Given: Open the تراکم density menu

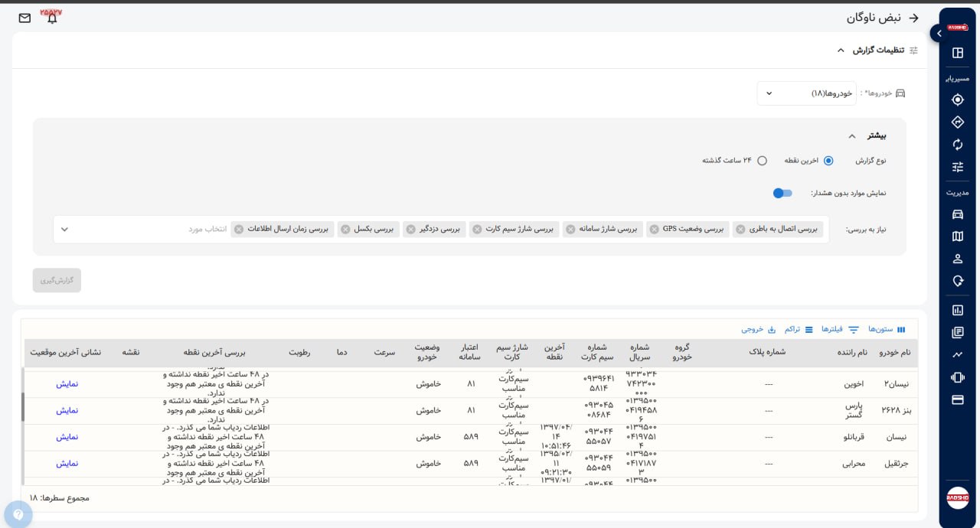Looking at the screenshot, I should coord(797,329).
